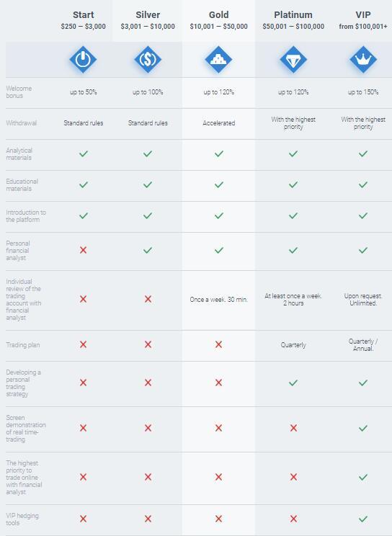
Task: Click the green check for Platinum personal trading strategy
Action: coord(293,383)
